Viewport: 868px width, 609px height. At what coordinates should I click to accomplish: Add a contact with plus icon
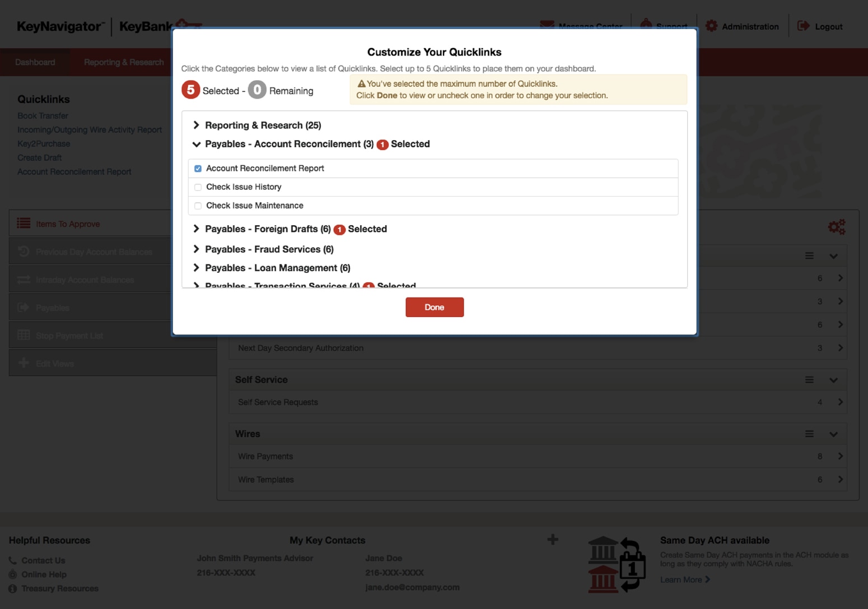tap(553, 540)
